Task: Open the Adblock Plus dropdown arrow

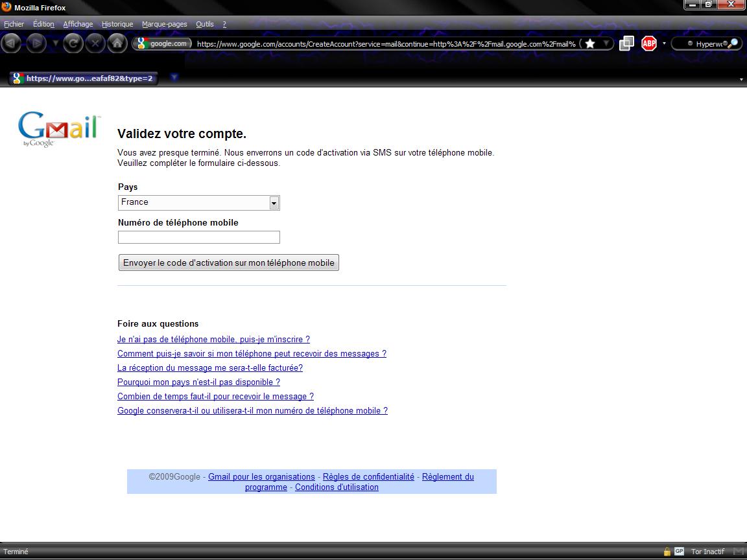Action: tap(664, 43)
